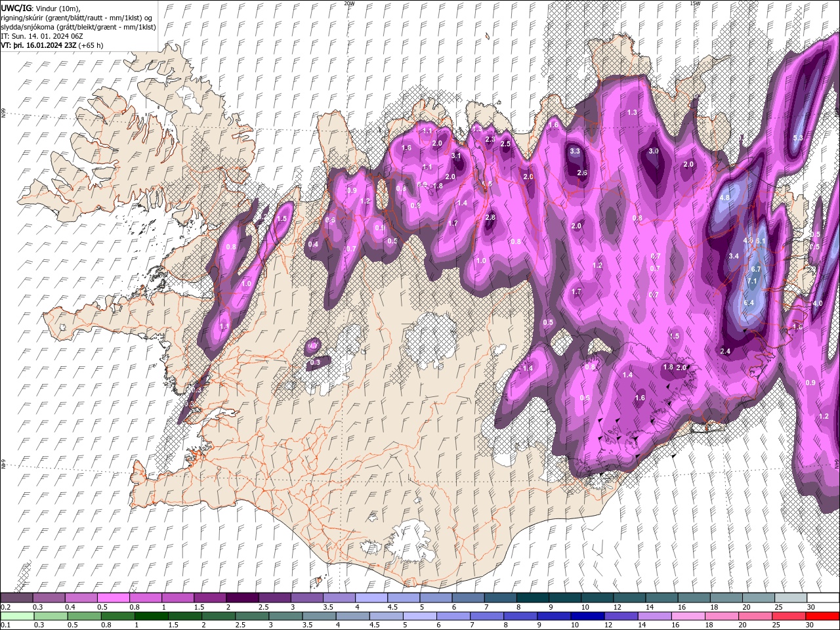Screen dimensions: 840x630
Task: Click the '(+65 h)' forecast offset text
Action: (x=91, y=45)
